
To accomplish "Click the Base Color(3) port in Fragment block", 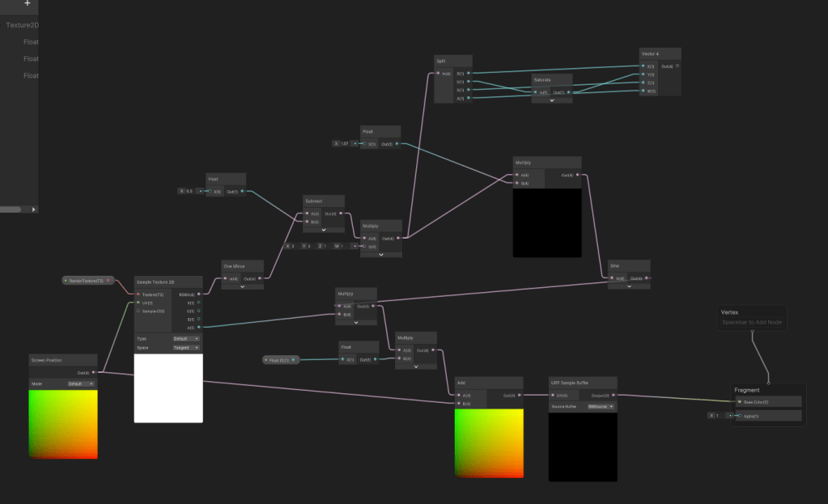I will [x=738, y=401].
